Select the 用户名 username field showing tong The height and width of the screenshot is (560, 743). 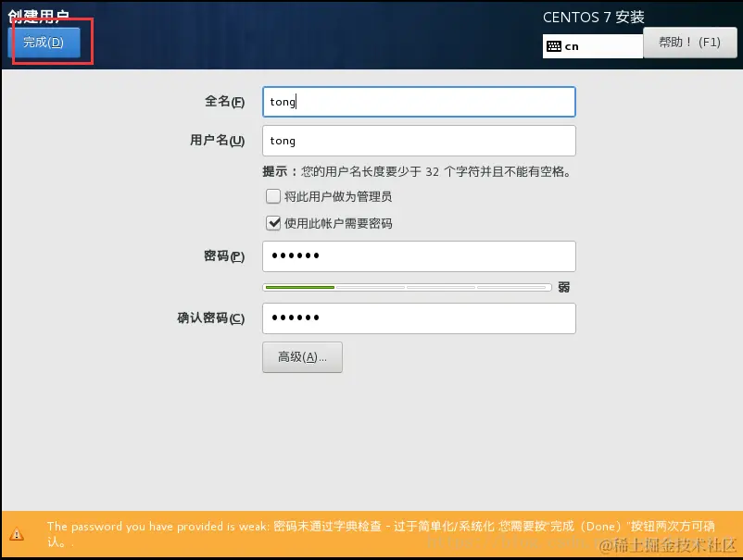click(x=419, y=141)
